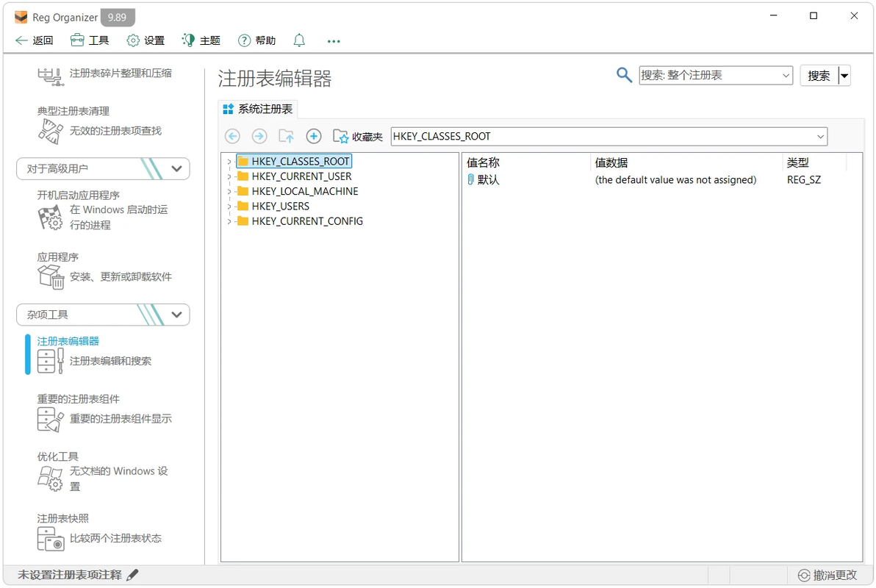The height and width of the screenshot is (588, 876).
Task: Open 注册表快照 registry snapshots tool
Action: [x=99, y=531]
